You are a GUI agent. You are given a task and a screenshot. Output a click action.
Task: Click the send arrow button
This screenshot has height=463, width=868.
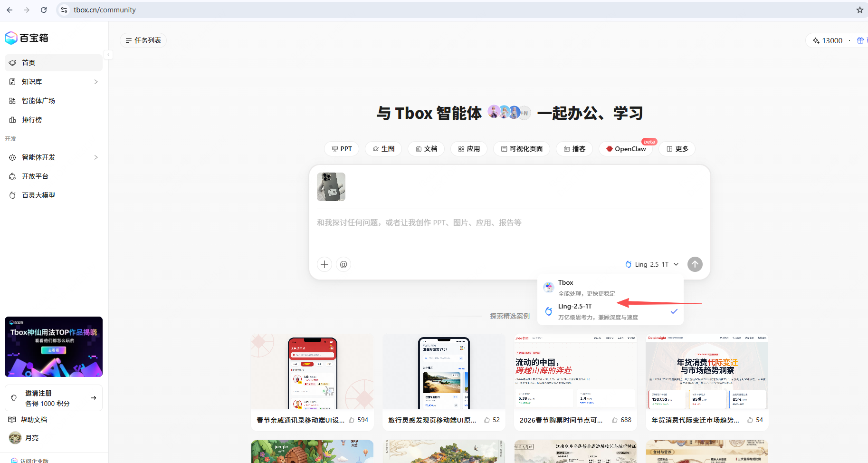(695, 264)
